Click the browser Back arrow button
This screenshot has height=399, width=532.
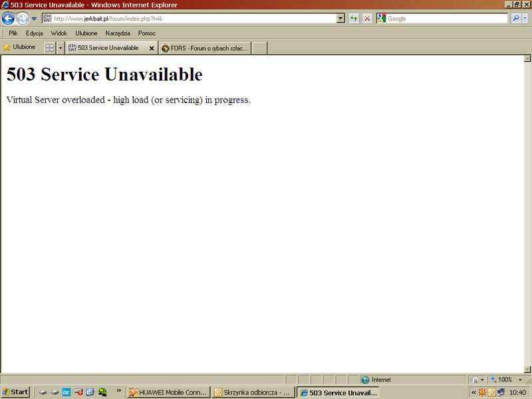click(x=9, y=19)
